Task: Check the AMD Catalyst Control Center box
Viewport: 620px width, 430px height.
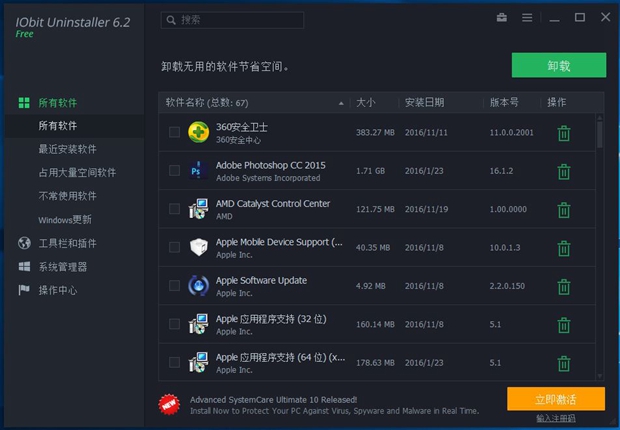Action: 174,209
